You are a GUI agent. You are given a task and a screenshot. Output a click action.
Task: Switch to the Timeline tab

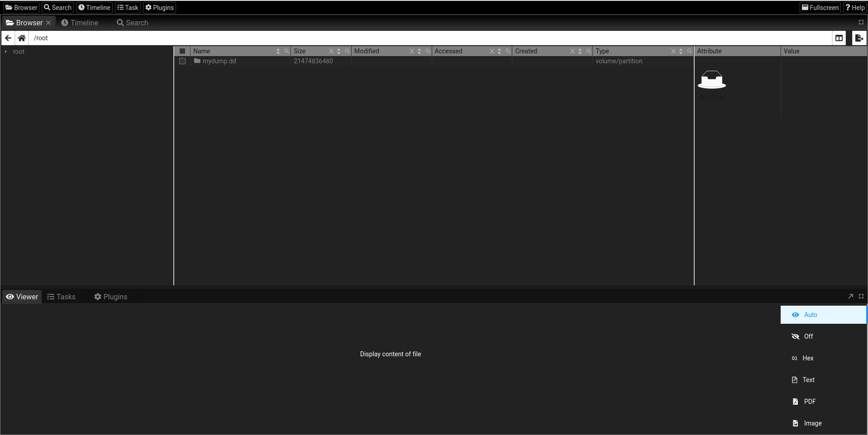click(x=80, y=23)
